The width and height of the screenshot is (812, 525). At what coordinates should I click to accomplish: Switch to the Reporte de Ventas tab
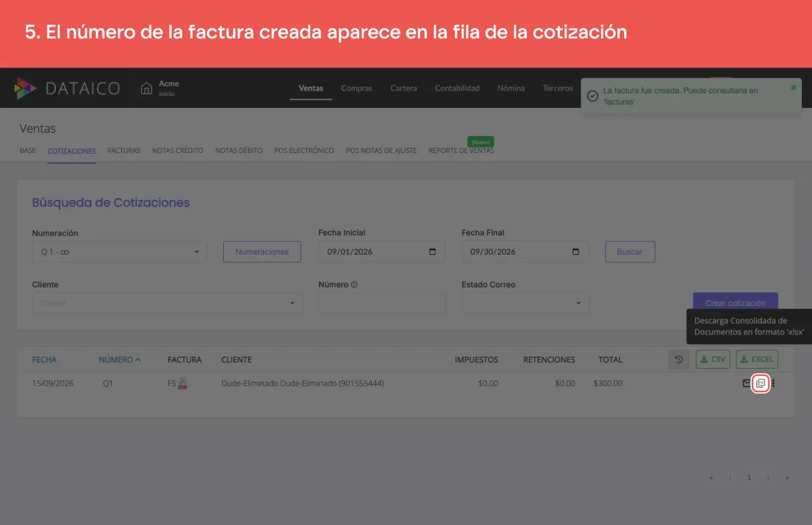pos(461,151)
